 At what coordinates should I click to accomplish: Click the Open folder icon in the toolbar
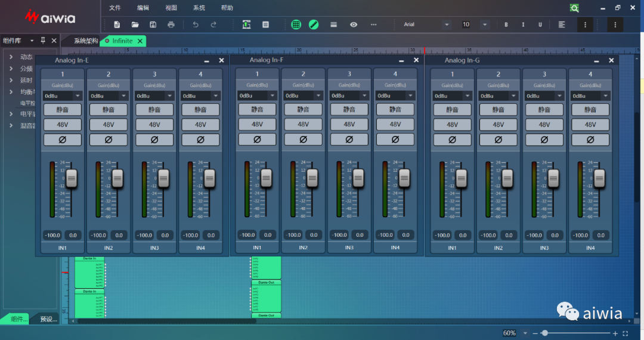(135, 24)
